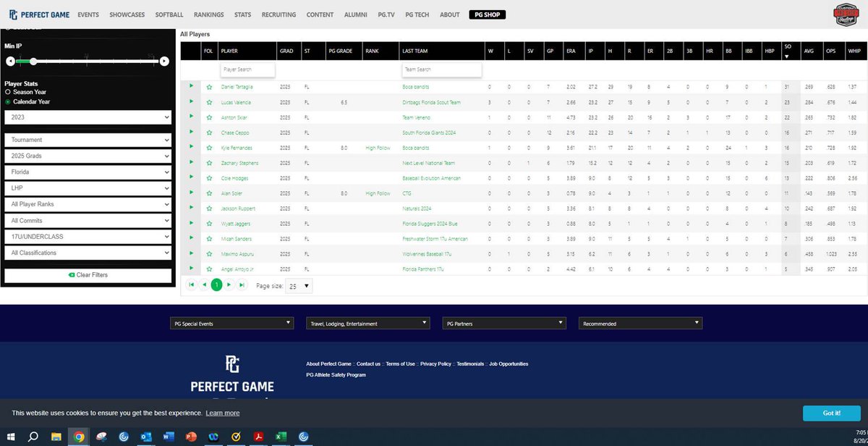868x446 pixels.
Task: Open the Tournament event type dropdown
Action: click(88, 140)
